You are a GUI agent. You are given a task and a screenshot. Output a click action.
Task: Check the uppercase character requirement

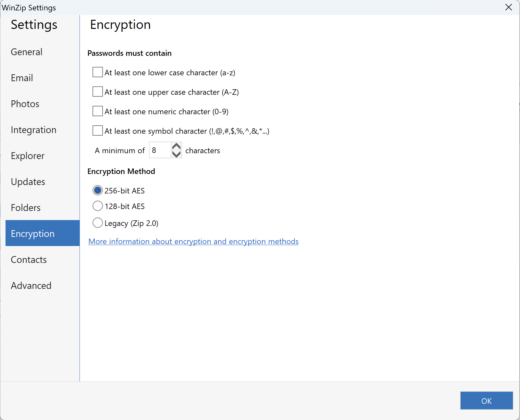(x=97, y=92)
